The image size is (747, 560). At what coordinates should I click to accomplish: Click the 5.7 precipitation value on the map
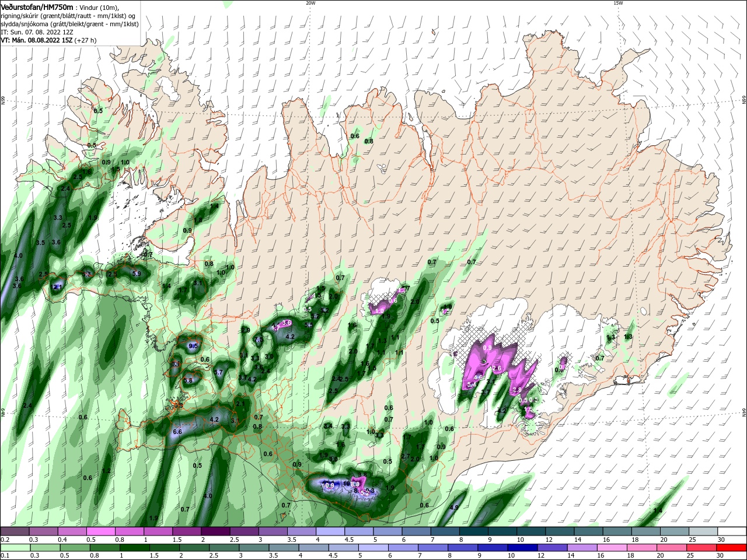[x=219, y=372]
